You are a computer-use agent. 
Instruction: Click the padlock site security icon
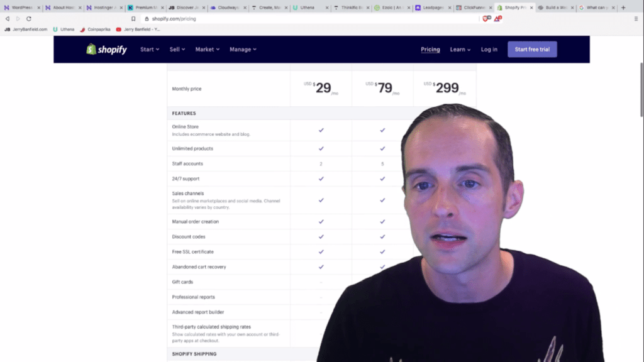[x=147, y=19]
